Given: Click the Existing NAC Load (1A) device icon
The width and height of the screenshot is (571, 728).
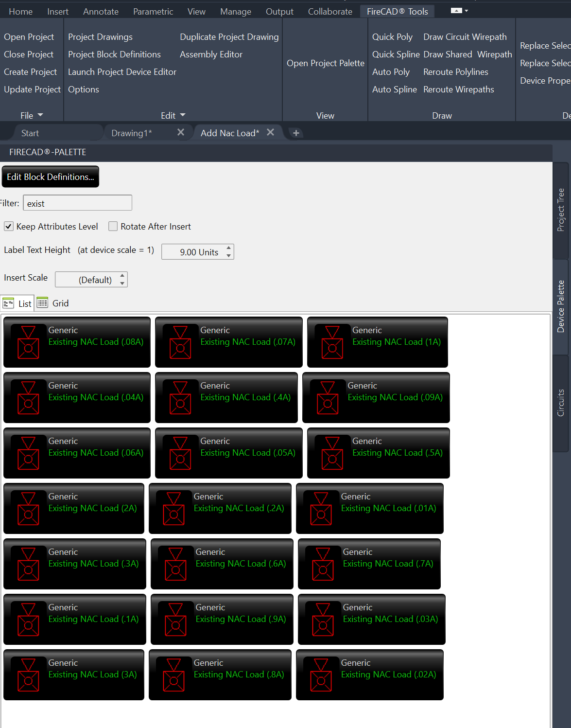Looking at the screenshot, I should pos(332,342).
